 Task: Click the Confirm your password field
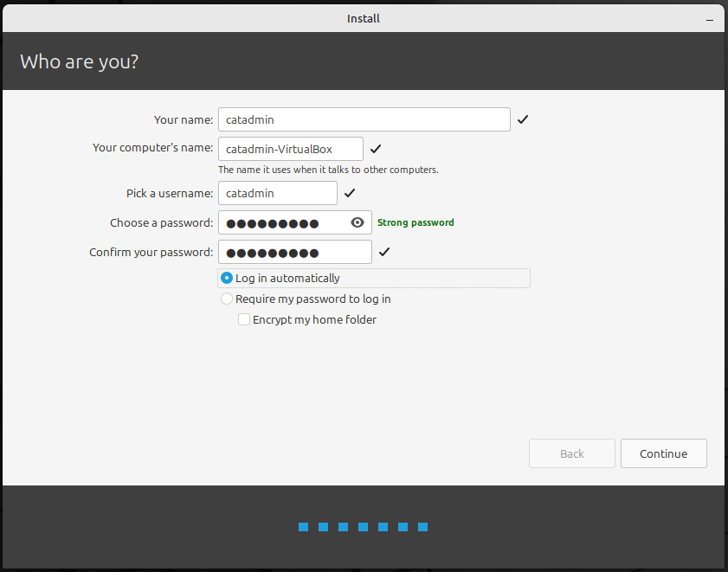click(294, 252)
